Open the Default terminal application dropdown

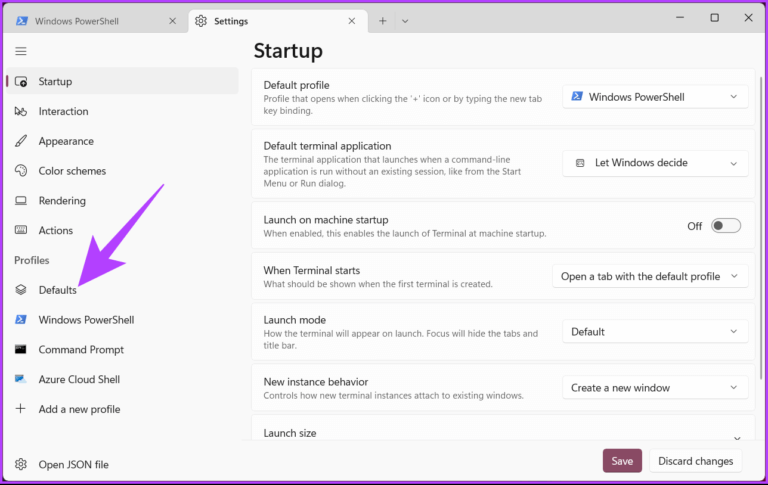(655, 163)
